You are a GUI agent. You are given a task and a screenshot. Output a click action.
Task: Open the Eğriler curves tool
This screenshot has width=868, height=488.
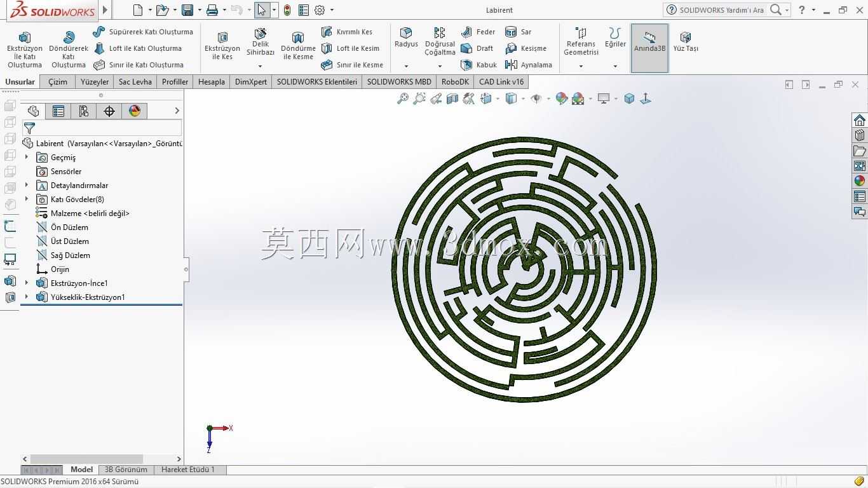pos(615,37)
